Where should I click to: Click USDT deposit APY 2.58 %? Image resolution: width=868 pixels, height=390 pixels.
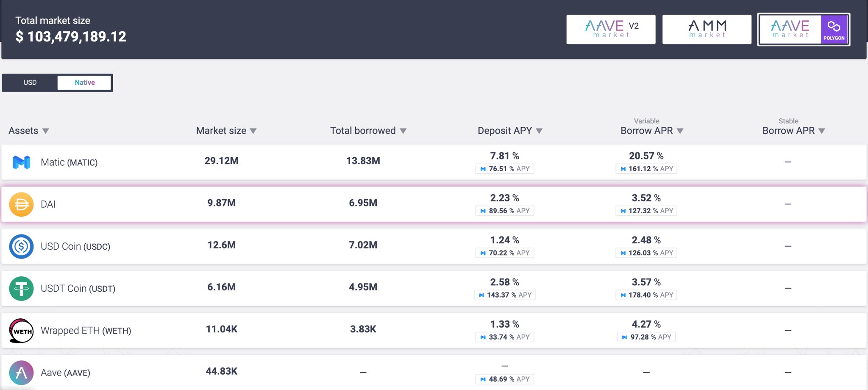click(504, 282)
